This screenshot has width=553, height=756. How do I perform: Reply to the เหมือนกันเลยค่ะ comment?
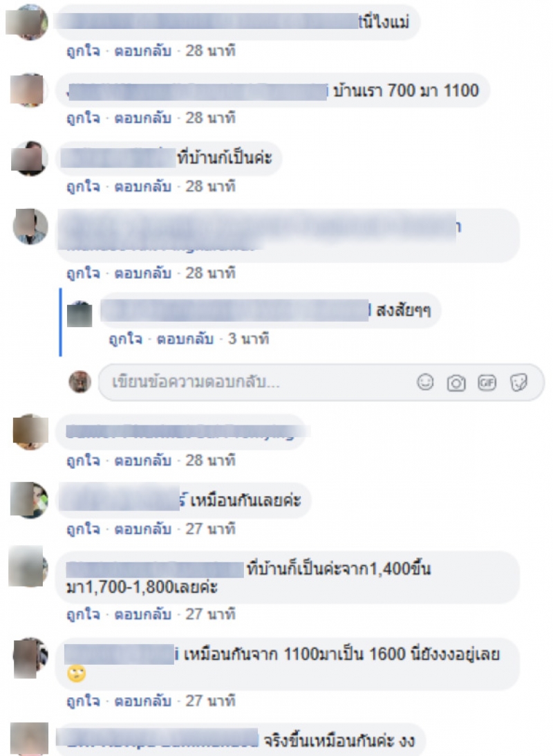[x=142, y=529]
